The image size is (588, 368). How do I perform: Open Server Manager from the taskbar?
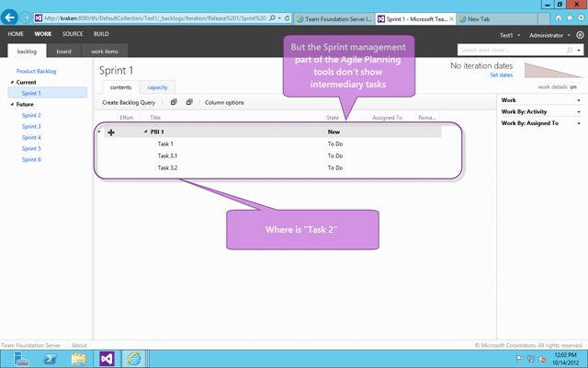(x=21, y=360)
